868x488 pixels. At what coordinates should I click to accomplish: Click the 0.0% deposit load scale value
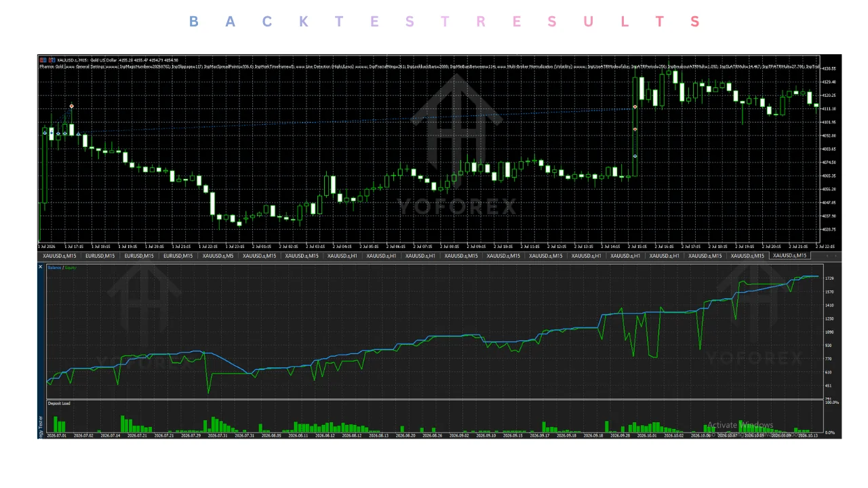(830, 432)
